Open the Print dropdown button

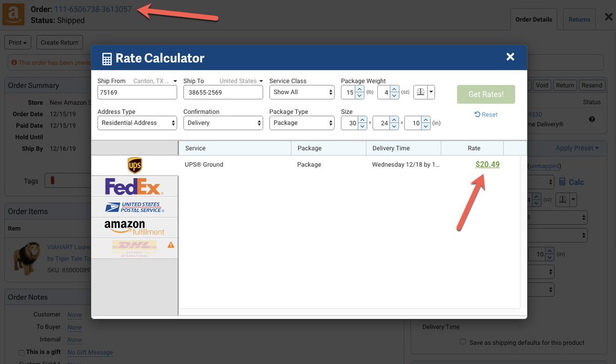(x=18, y=43)
